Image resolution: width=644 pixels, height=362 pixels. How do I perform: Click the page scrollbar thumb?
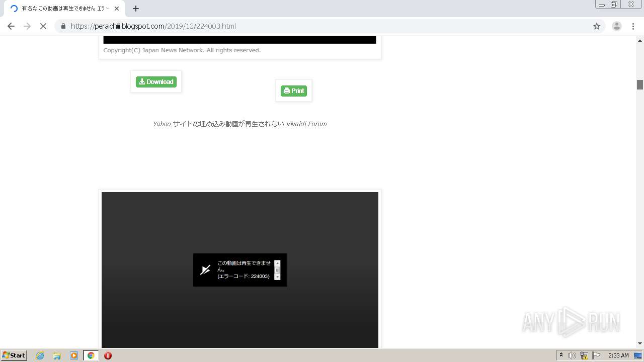pos(640,85)
